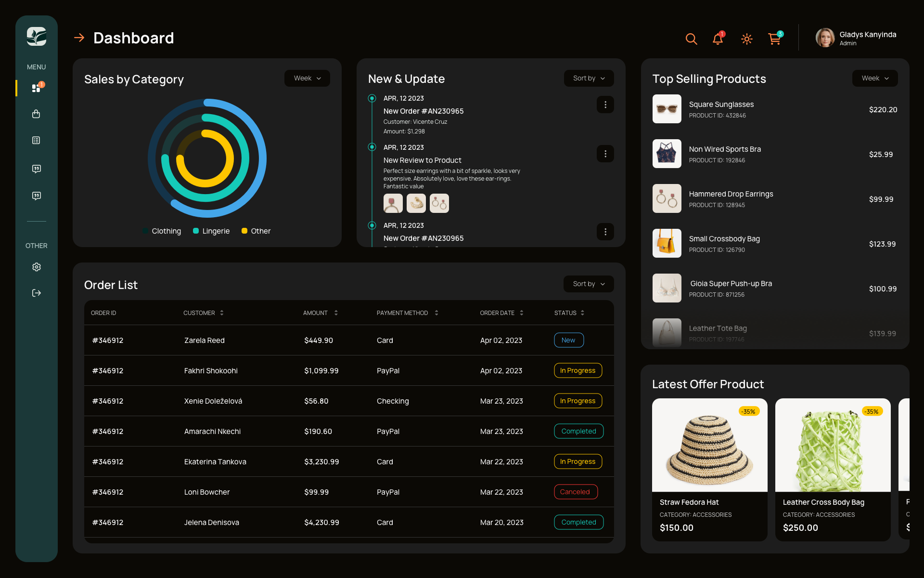This screenshot has height=578, width=924.
Task: Open search using the magnifier icon
Action: tap(692, 39)
